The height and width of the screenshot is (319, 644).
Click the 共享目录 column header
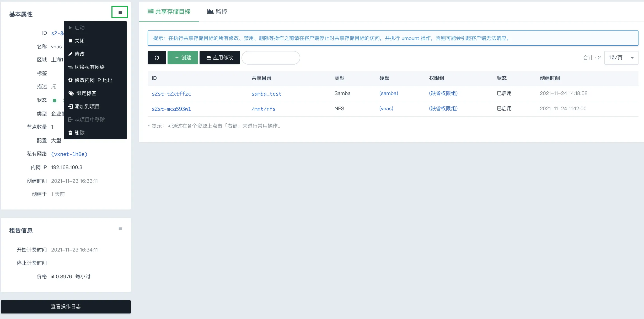pyautogui.click(x=261, y=78)
